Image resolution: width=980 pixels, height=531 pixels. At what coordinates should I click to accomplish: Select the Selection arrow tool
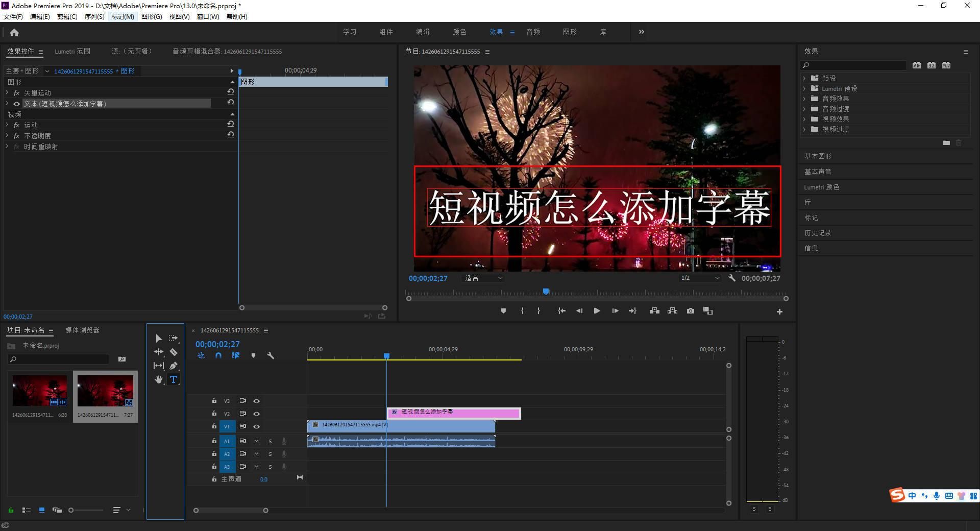click(159, 338)
